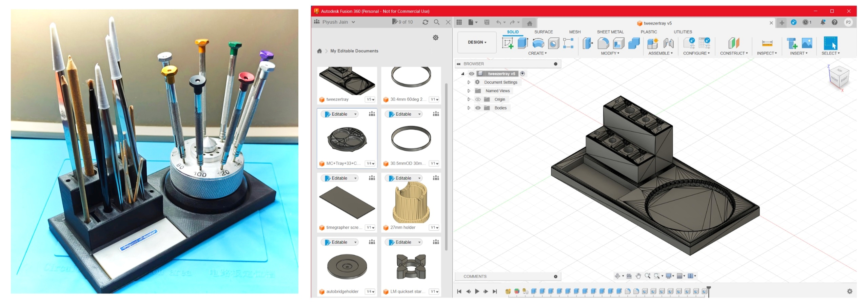Image resolution: width=868 pixels, height=304 pixels.
Task: Select the Create Sketch tool
Action: [x=507, y=43]
